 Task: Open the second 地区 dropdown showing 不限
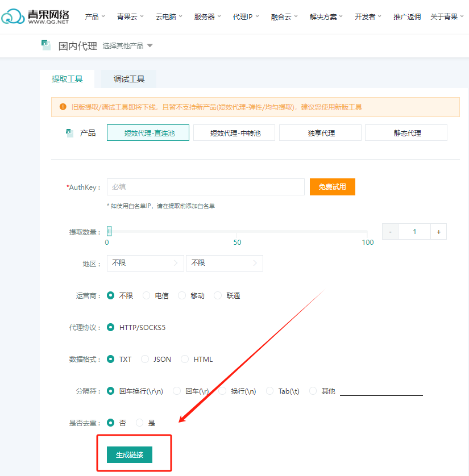click(224, 263)
